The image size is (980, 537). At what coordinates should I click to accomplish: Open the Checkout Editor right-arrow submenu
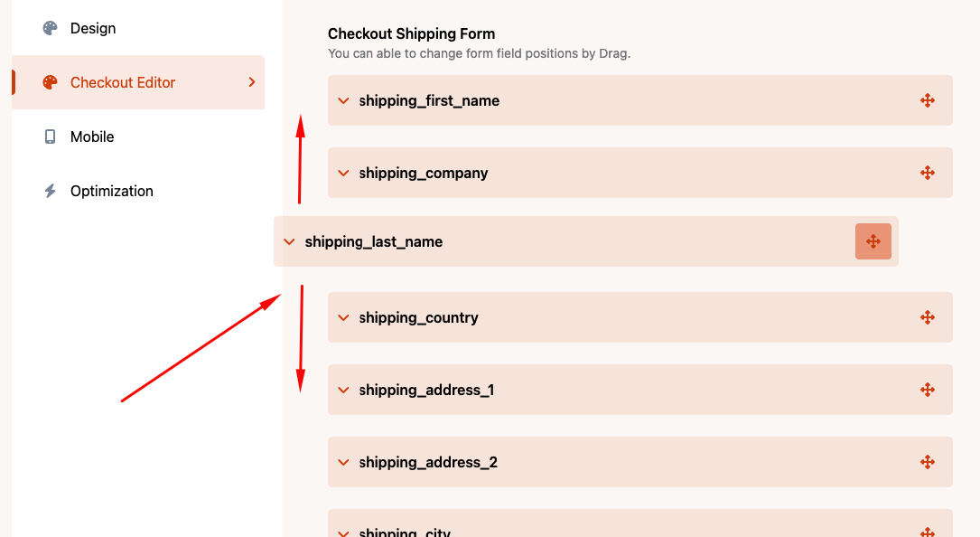click(252, 81)
